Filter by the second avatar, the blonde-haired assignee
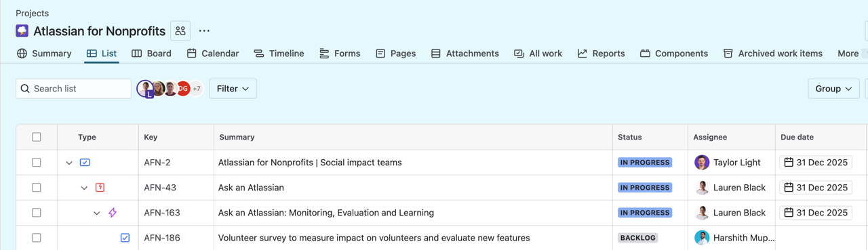This screenshot has width=868, height=250. coord(159,89)
